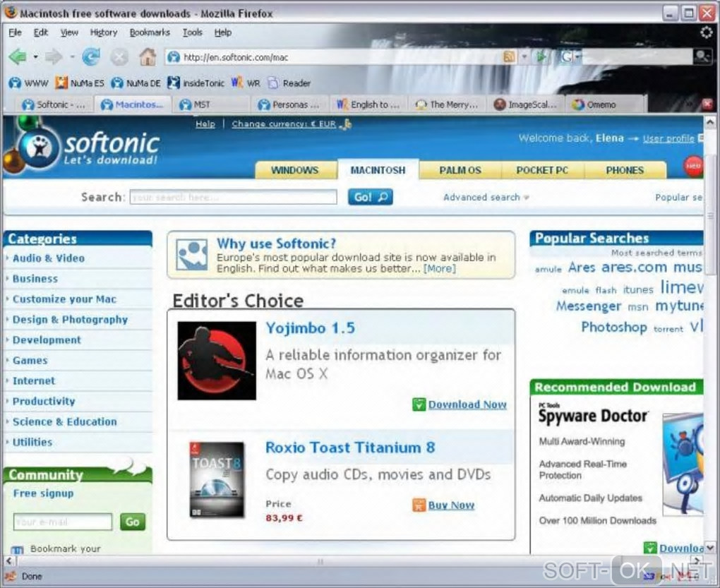Screen dimensions: 720x588
Task: Open the back history dropdown arrow
Action: (35, 57)
